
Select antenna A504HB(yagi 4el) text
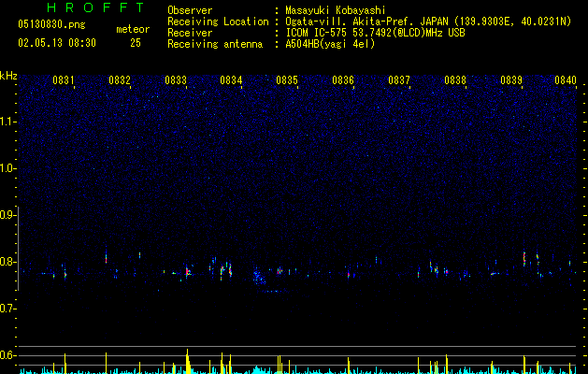330,44
